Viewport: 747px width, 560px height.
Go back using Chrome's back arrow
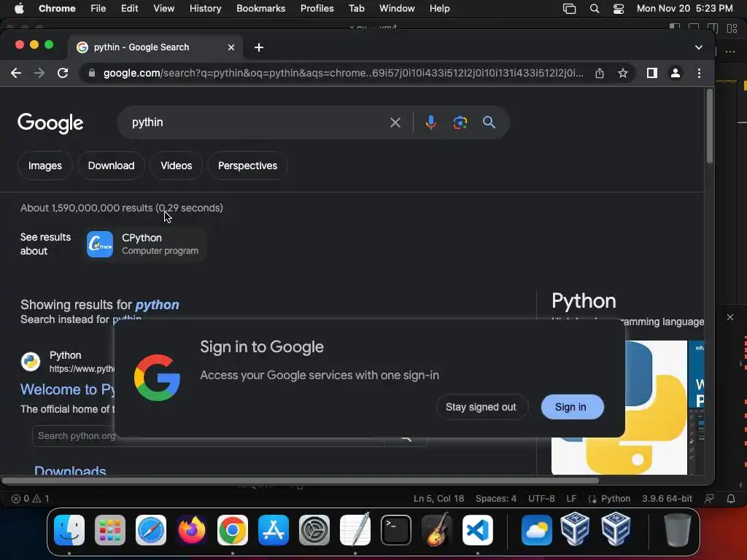click(16, 73)
